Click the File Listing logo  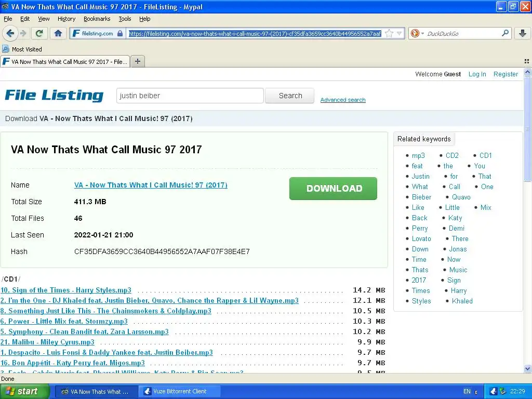[54, 96]
